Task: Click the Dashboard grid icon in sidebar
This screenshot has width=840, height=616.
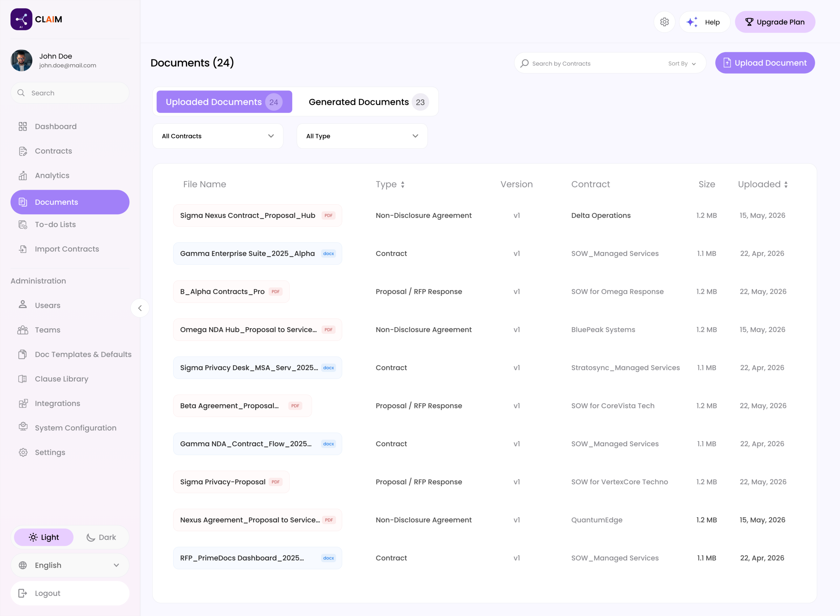Action: pos(23,126)
